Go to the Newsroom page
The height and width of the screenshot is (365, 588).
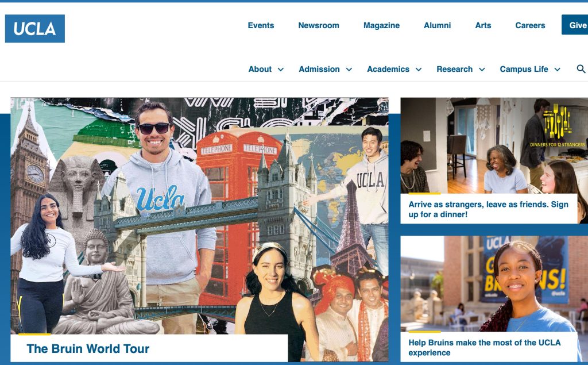319,25
